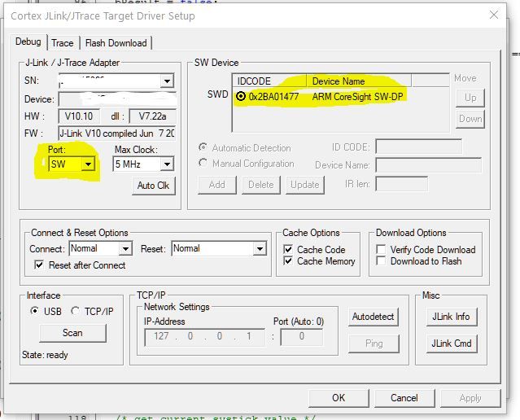The height and width of the screenshot is (420, 520).
Task: Click the JLink Info button
Action: [x=452, y=317]
